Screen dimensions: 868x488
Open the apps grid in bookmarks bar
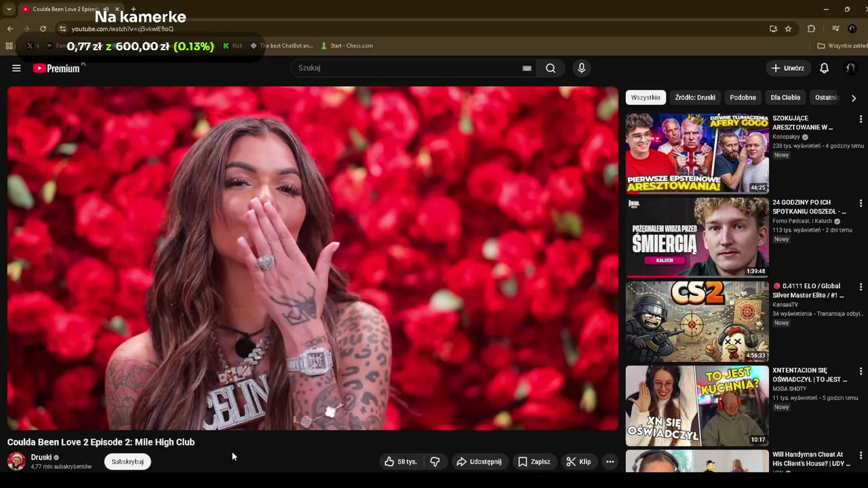[x=9, y=45]
